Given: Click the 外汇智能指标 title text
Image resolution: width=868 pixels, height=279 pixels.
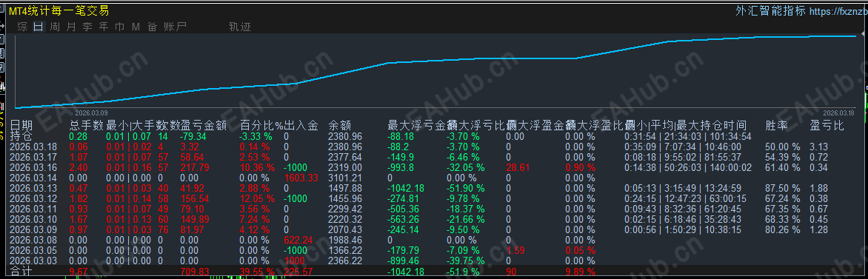Looking at the screenshot, I should (x=770, y=10).
